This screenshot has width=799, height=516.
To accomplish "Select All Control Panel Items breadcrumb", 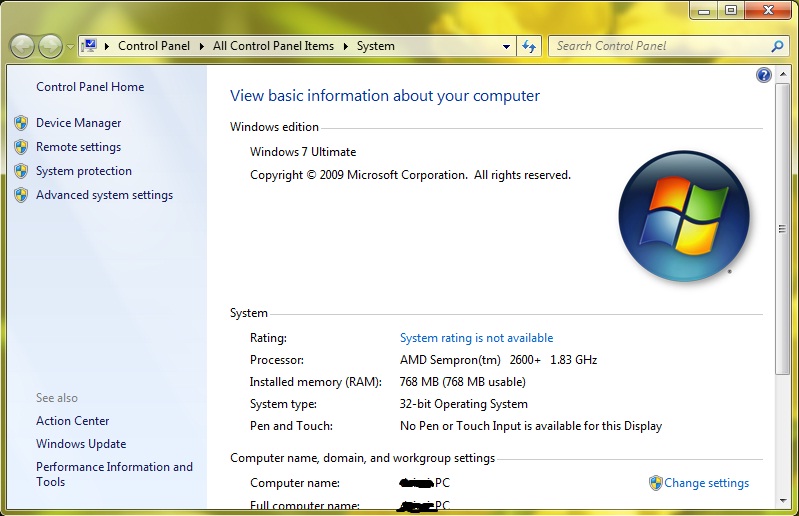I will (x=273, y=46).
